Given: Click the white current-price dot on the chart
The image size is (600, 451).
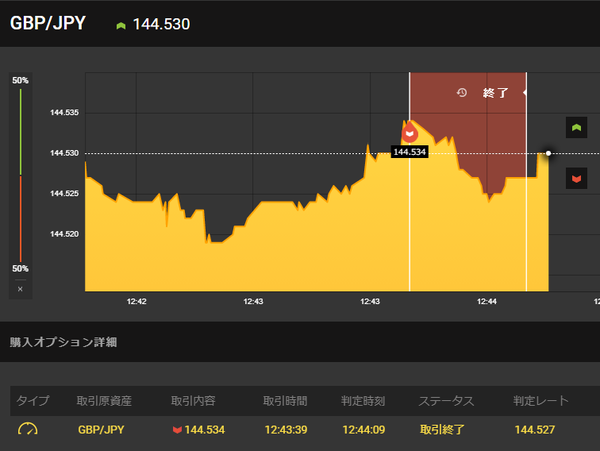Looking at the screenshot, I should (548, 153).
